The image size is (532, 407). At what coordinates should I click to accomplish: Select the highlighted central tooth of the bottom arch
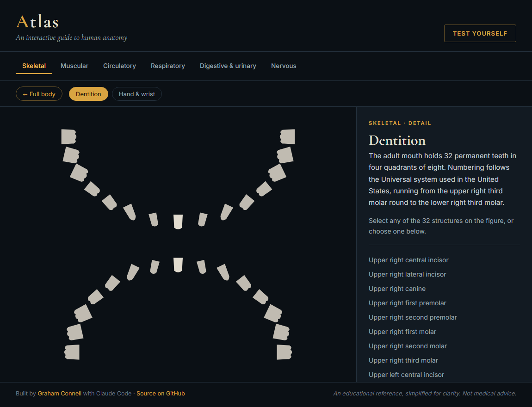178,265
